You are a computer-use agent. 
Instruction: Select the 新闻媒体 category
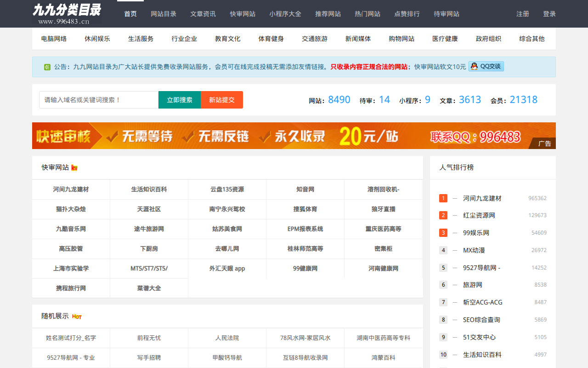tap(358, 39)
